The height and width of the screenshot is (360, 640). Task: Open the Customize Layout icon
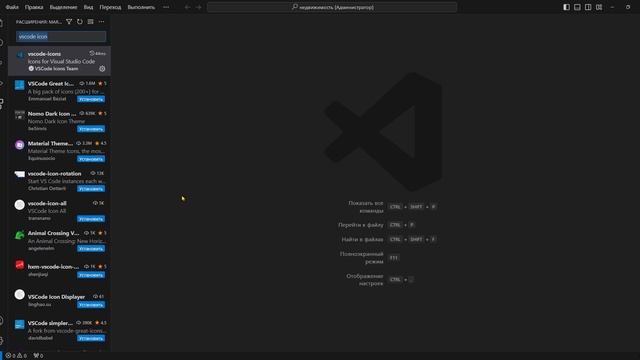click(599, 7)
